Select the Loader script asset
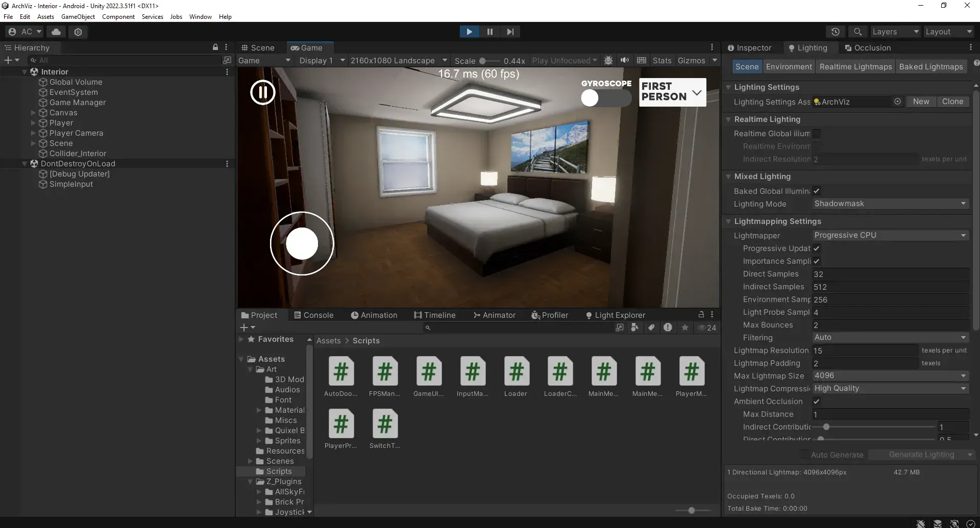 point(516,376)
